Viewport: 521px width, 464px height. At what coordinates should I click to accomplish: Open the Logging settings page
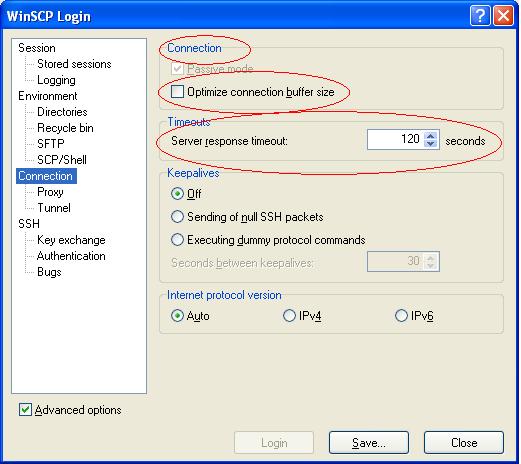click(56, 80)
